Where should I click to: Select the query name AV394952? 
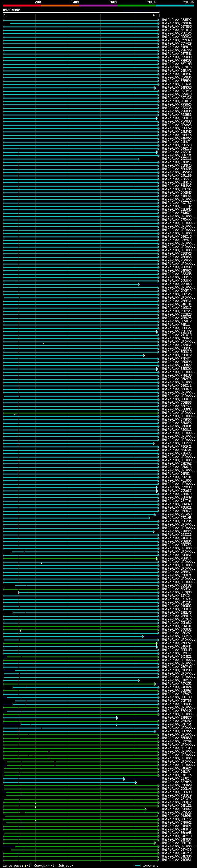pos(11,10)
